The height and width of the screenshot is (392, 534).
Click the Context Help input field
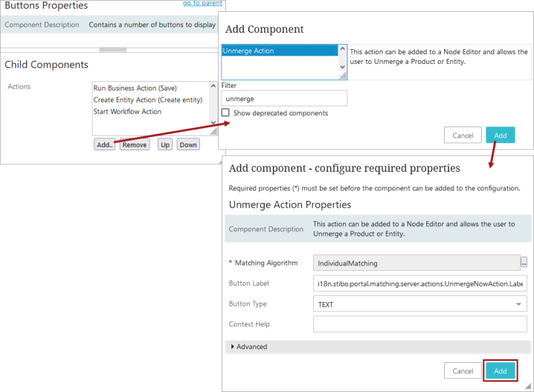420,324
